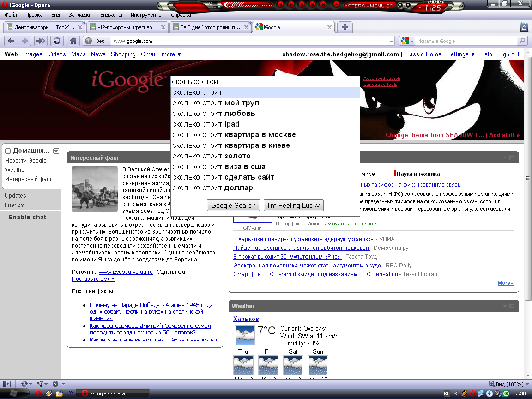Viewport: 532px width, 399px height.
Task: Show hidden system tray icons
Action: click(456, 393)
